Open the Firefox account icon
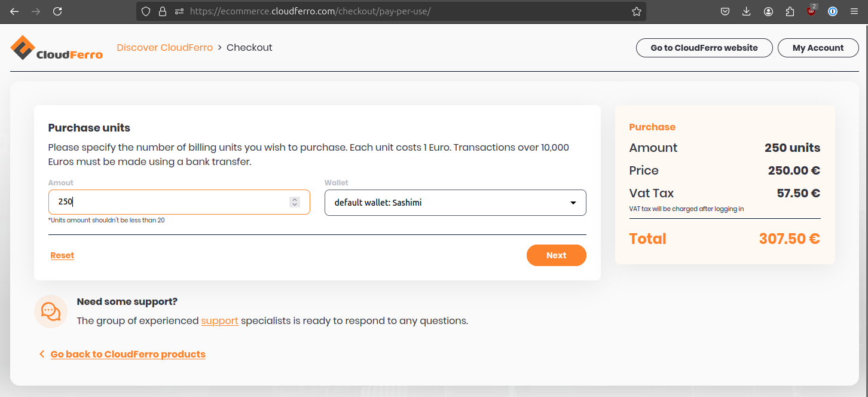Screen dimensions: 868x397 (x=768, y=11)
